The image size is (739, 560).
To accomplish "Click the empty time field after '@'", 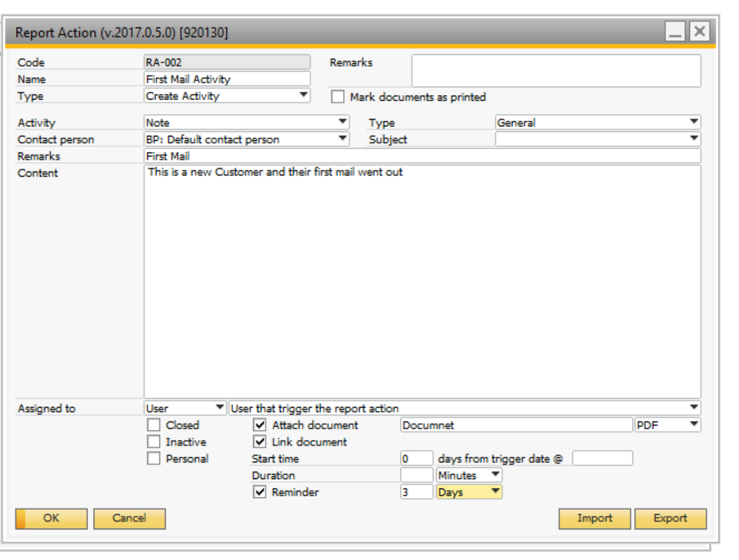I will [x=603, y=458].
